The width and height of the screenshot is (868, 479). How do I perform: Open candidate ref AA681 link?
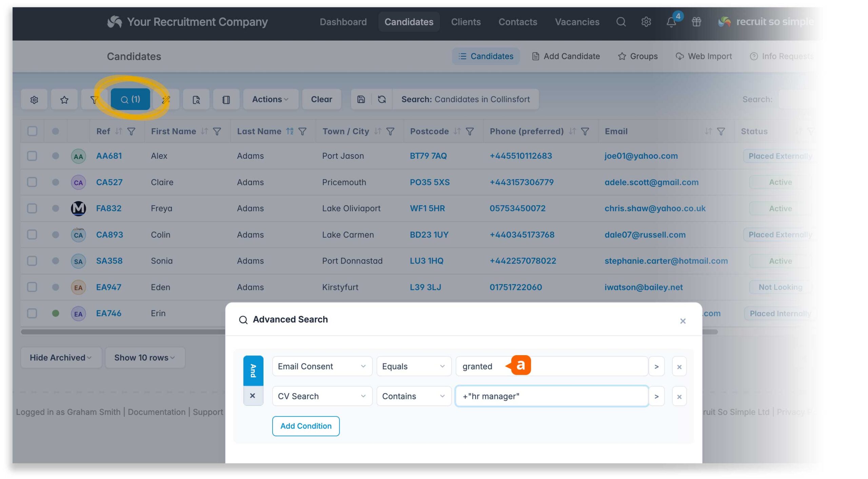(109, 156)
